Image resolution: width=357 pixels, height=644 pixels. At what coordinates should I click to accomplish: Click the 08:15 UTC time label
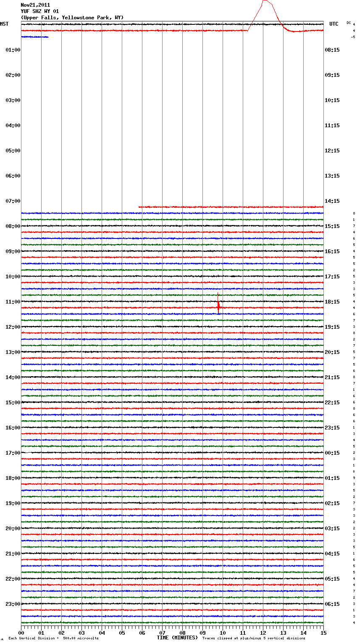(x=332, y=50)
